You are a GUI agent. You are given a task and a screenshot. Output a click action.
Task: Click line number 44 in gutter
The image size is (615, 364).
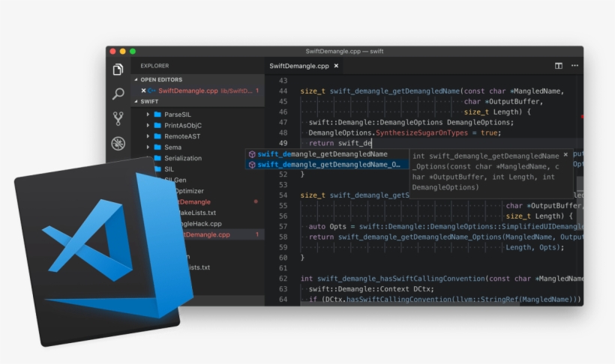tap(283, 91)
